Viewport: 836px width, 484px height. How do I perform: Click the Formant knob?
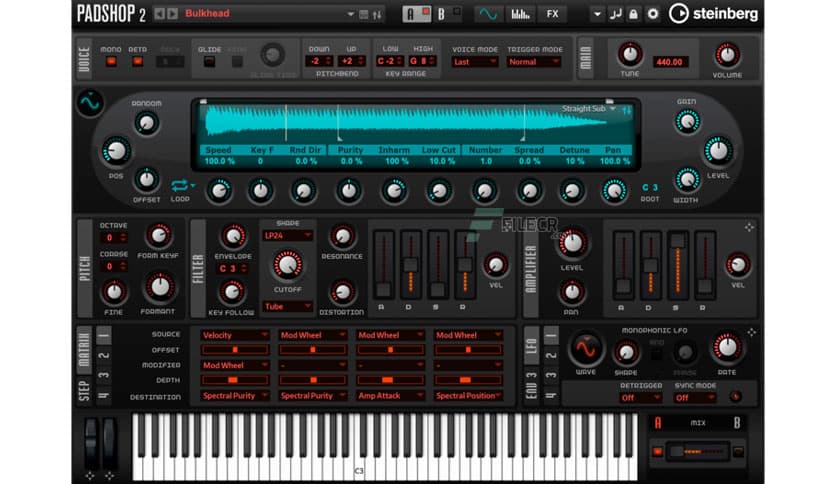159,288
